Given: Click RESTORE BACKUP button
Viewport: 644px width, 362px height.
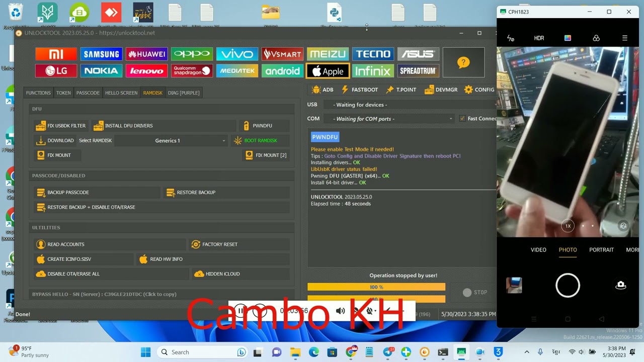Looking at the screenshot, I should [226, 193].
